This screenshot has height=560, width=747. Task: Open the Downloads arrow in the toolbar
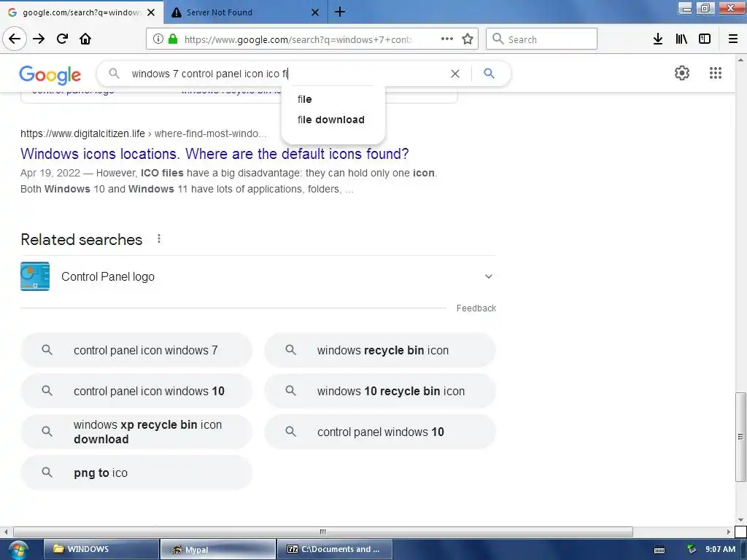tap(657, 39)
